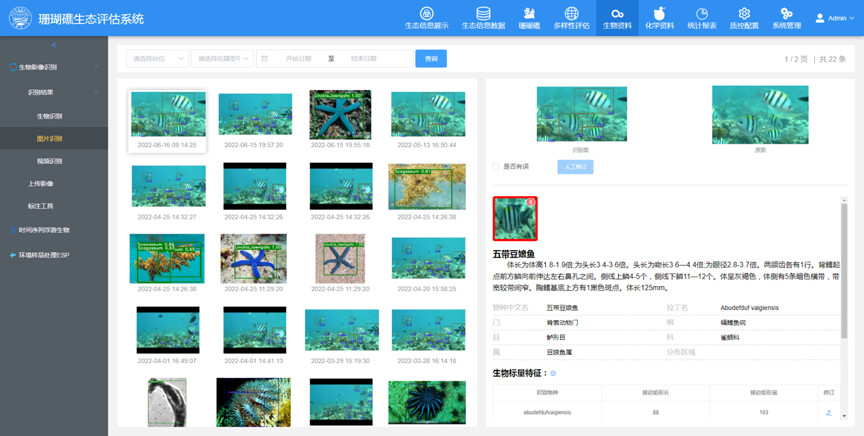Collapse the 识别结果 submenu
864x436 pixels.
(x=96, y=92)
